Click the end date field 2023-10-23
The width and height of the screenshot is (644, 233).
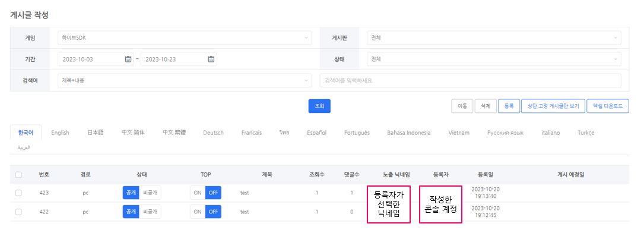point(179,59)
